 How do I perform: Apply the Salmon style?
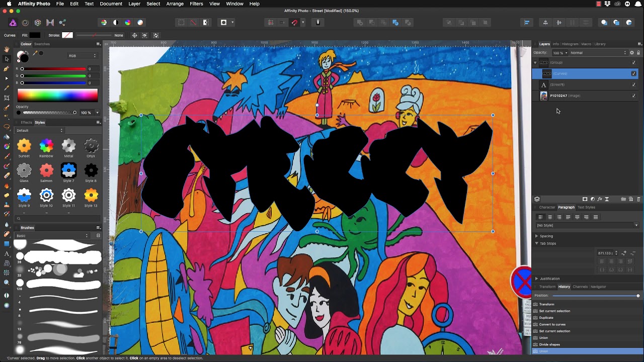46,171
